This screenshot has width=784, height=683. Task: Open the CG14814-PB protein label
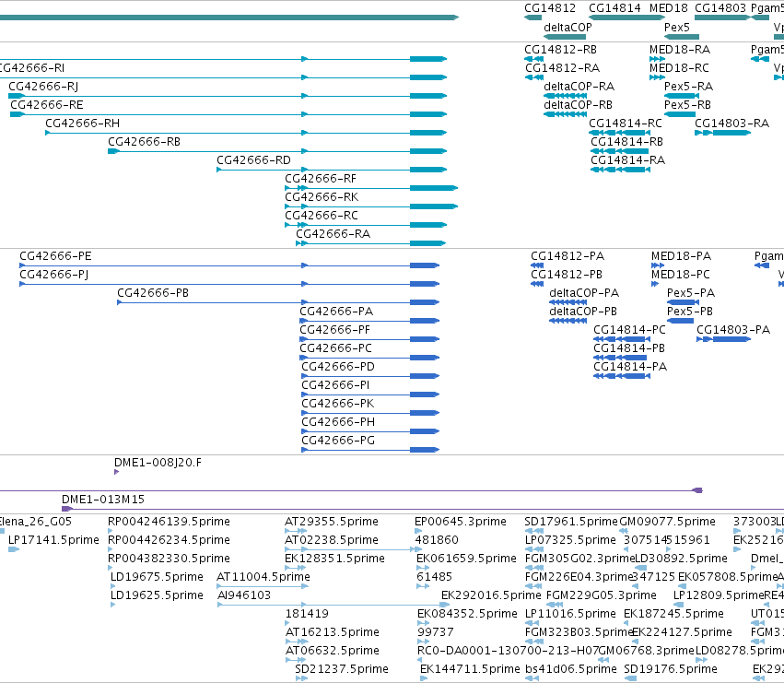coord(629,349)
